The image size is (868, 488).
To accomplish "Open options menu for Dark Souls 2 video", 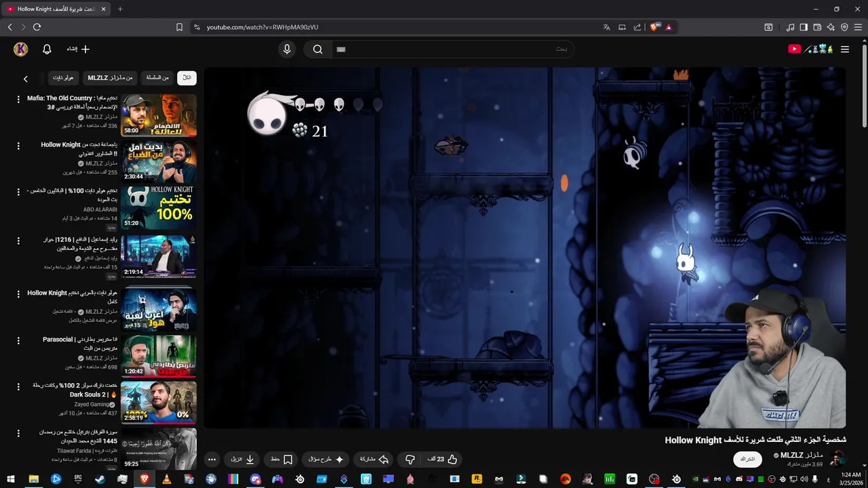I will pos(18,386).
